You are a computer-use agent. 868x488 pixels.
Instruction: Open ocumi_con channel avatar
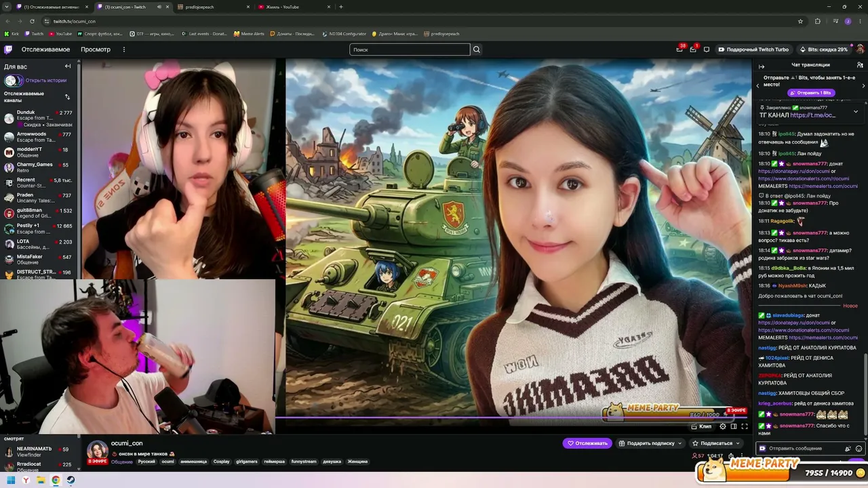tap(97, 451)
